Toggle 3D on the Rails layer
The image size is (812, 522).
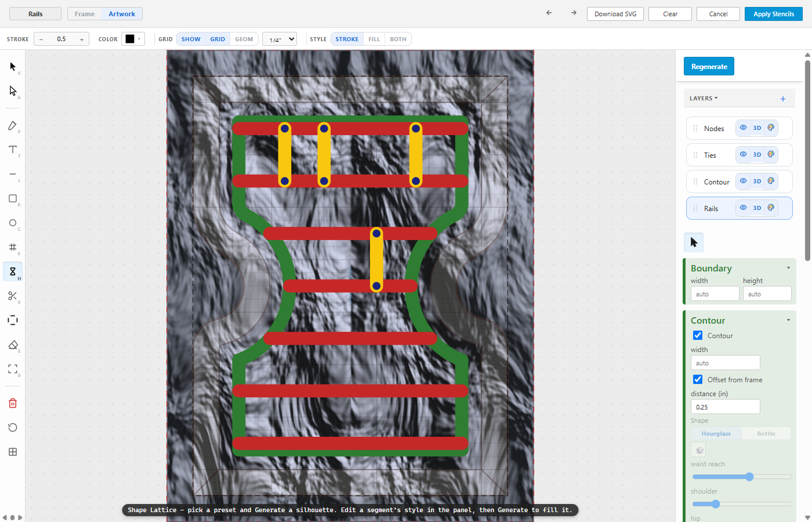tap(757, 208)
